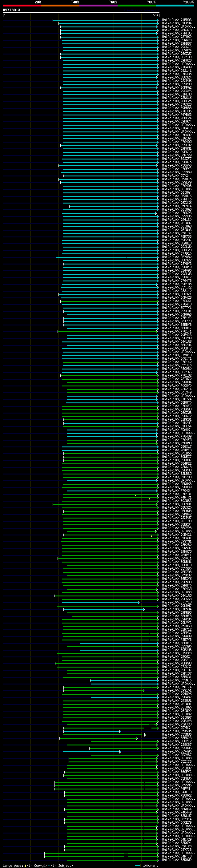The width and height of the screenshot is (197, 868).
Task: Click the orange ~40% identity color bar
Action: pyautogui.click(x=60, y=6)
